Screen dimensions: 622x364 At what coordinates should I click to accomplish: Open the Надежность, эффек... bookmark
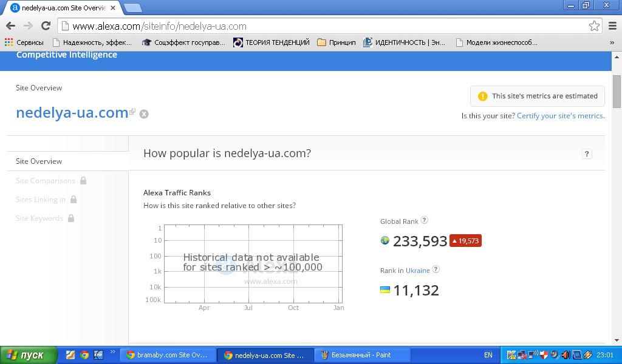92,42
